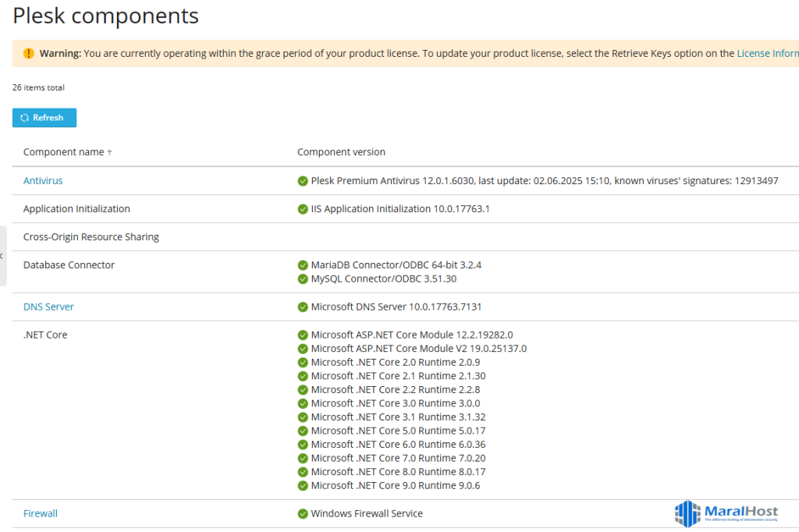
Task: Open the Antivirus component link
Action: coord(43,181)
